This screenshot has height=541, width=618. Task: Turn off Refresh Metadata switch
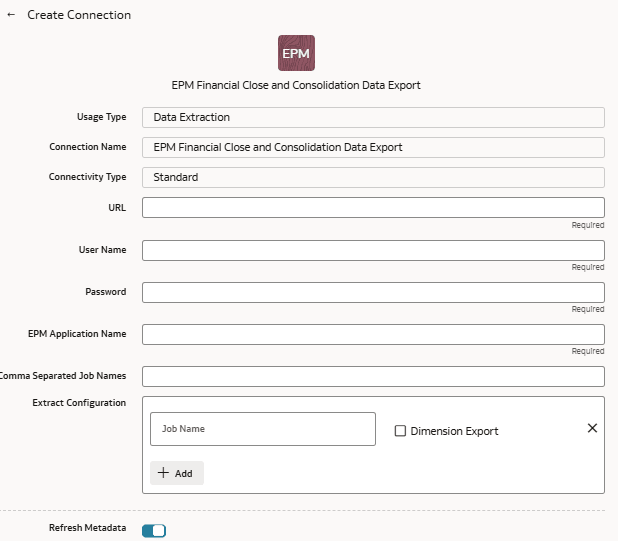click(154, 531)
